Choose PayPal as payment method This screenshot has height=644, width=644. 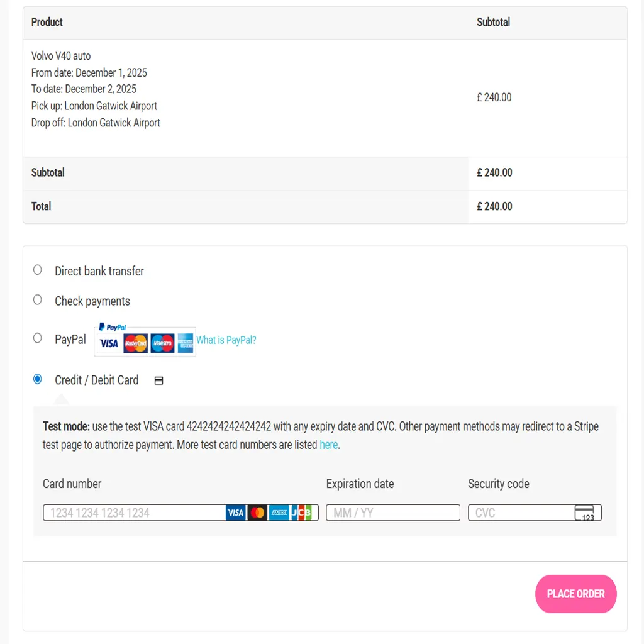(38, 338)
